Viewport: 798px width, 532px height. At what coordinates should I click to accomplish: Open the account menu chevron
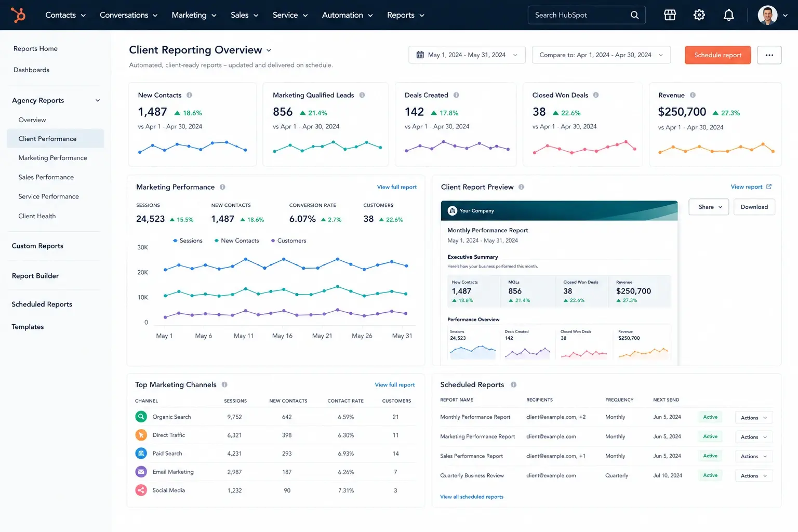click(x=785, y=16)
